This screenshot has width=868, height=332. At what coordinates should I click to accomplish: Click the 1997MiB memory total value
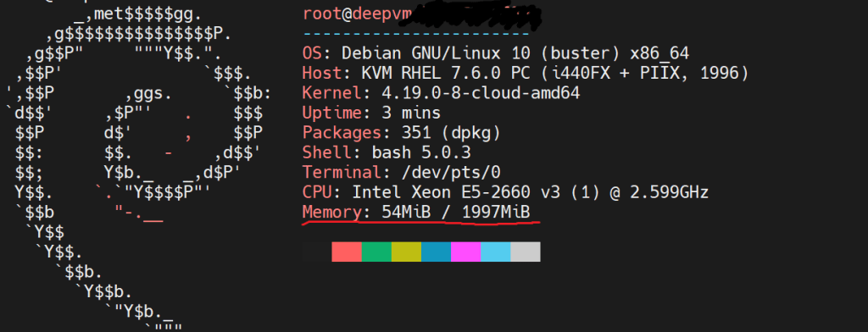tap(496, 212)
